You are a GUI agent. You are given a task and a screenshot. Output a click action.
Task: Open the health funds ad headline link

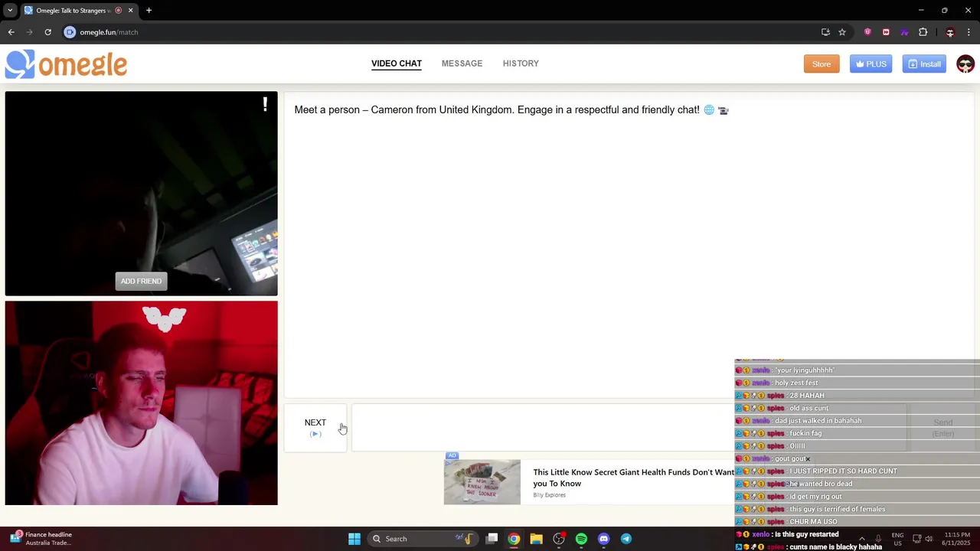633,478
